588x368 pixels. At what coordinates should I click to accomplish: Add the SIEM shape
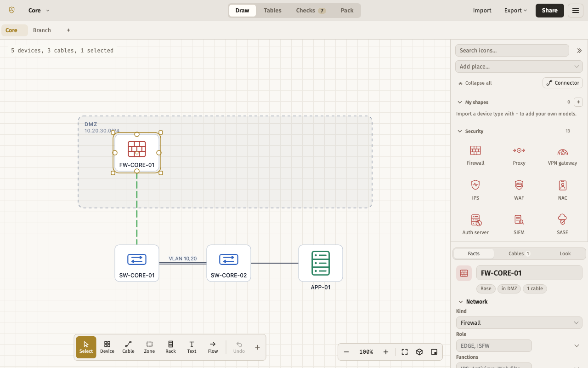pyautogui.click(x=519, y=224)
